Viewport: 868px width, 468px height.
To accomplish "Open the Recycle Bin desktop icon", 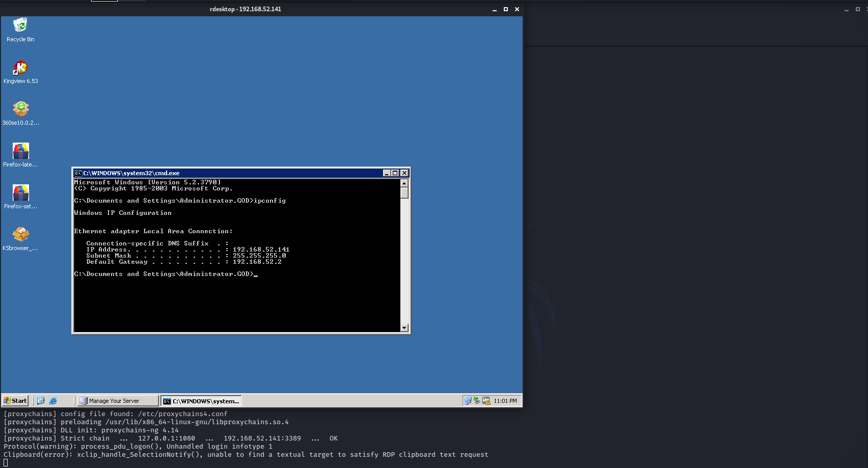I will pos(20,30).
